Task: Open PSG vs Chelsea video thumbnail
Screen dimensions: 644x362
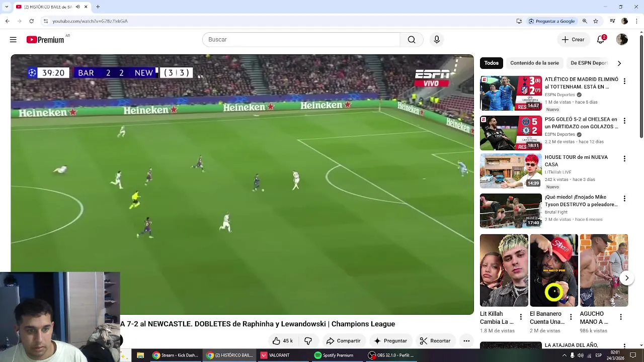Action: point(511,133)
